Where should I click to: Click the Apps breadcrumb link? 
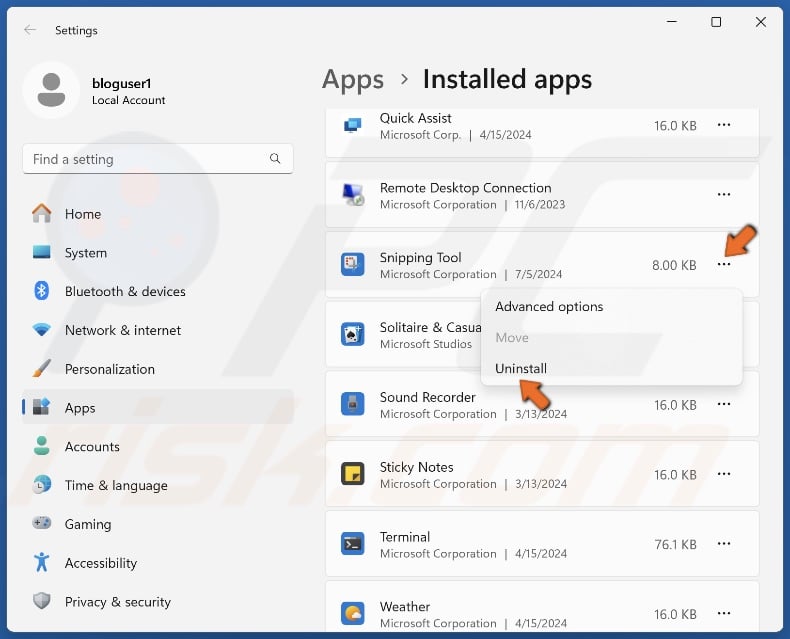[353, 80]
